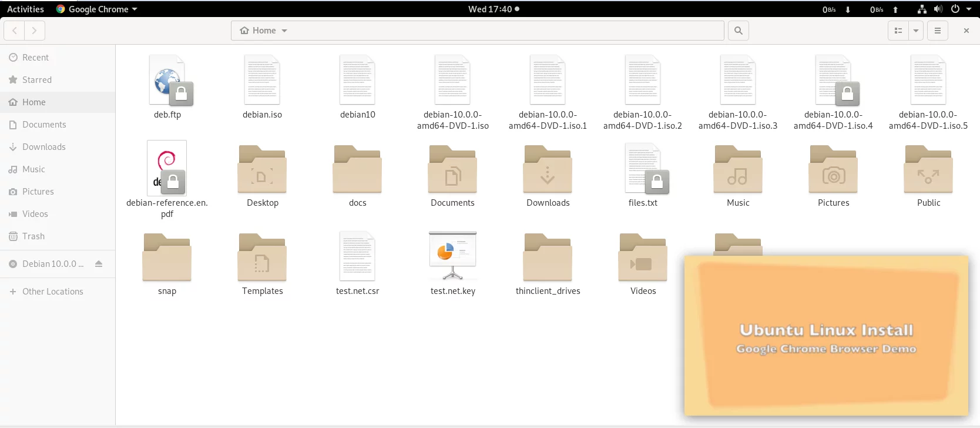
Task: Open the Pictures folder icon in grid
Action: tap(833, 169)
